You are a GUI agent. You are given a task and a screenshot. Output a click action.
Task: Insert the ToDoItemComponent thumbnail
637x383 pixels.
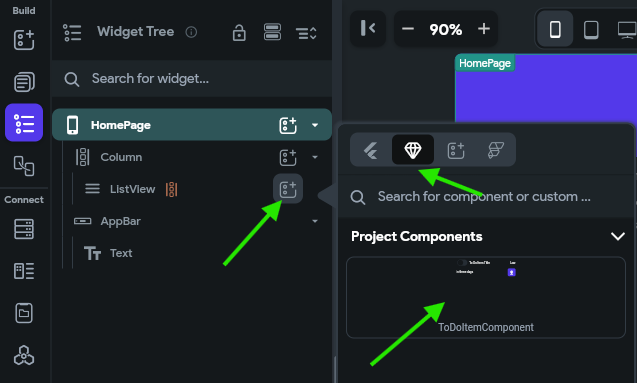tap(485, 297)
